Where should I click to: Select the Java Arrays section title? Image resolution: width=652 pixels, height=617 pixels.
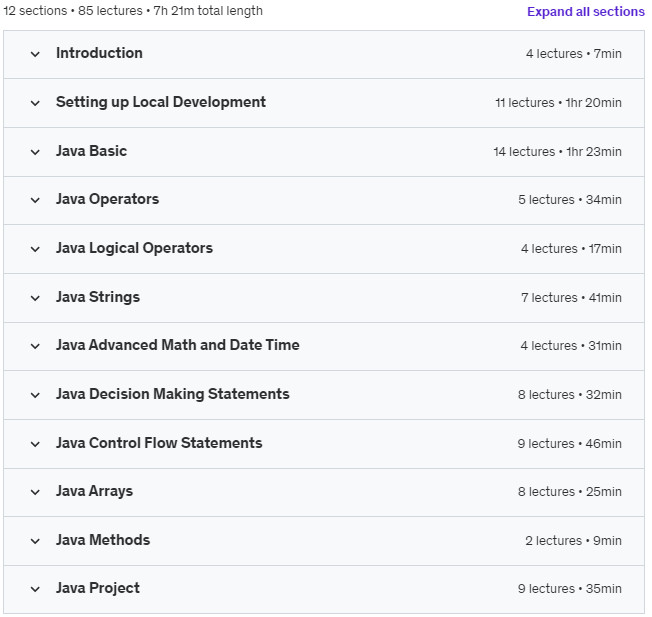point(94,491)
